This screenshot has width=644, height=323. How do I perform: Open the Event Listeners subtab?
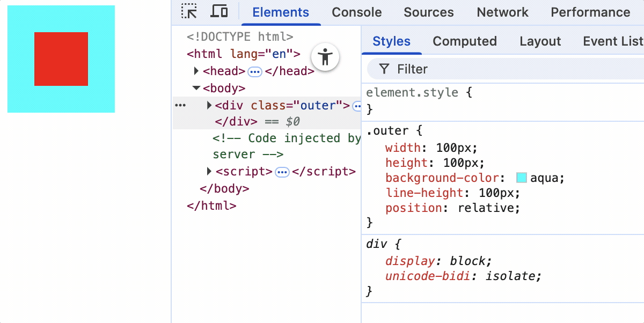coord(613,41)
